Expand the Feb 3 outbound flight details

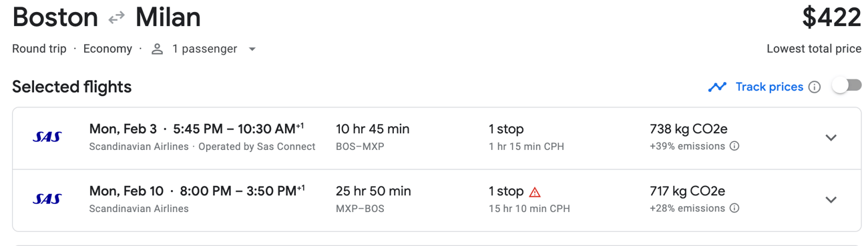click(831, 138)
